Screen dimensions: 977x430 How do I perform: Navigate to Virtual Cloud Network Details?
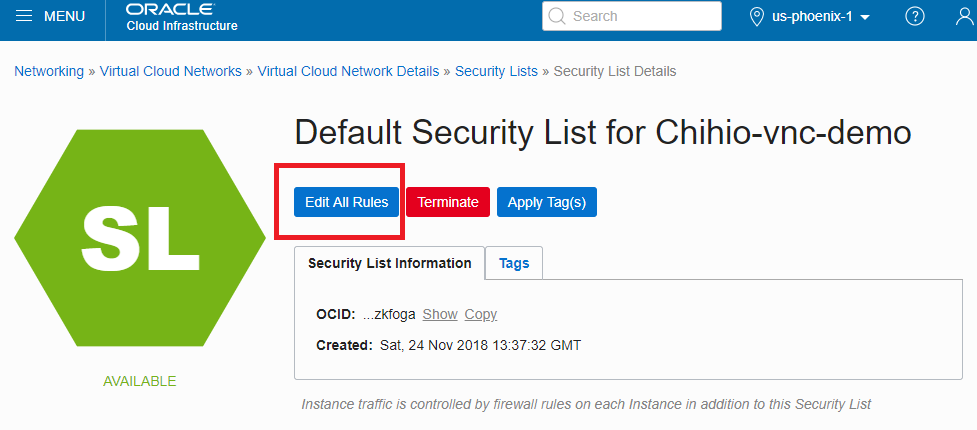point(348,71)
